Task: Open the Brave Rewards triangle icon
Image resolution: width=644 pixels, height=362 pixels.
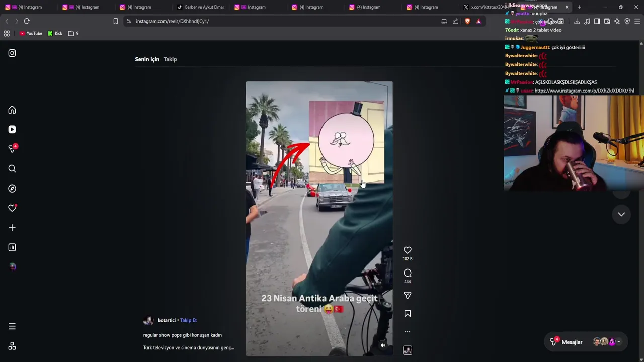Action: [478, 21]
